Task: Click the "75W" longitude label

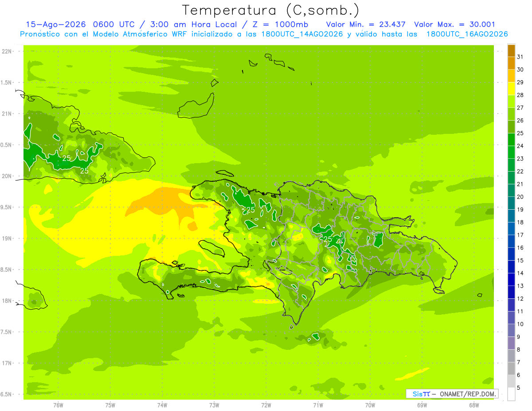Action: tap(110, 405)
